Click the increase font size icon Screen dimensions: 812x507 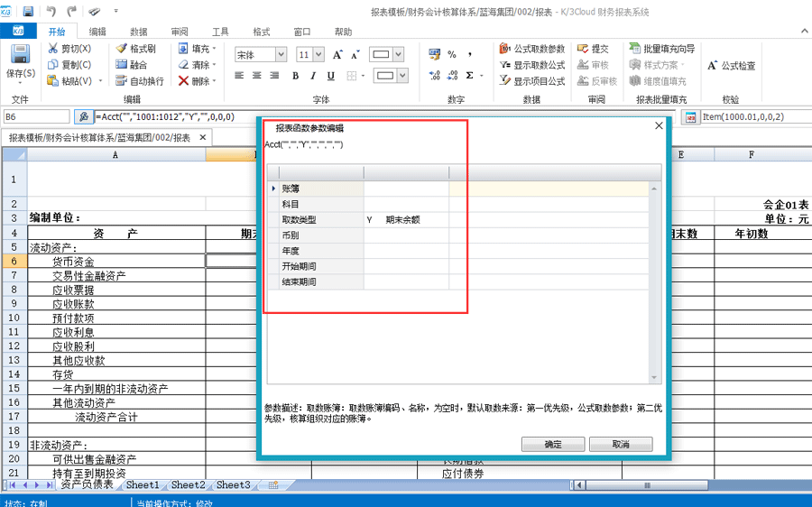[x=337, y=54]
